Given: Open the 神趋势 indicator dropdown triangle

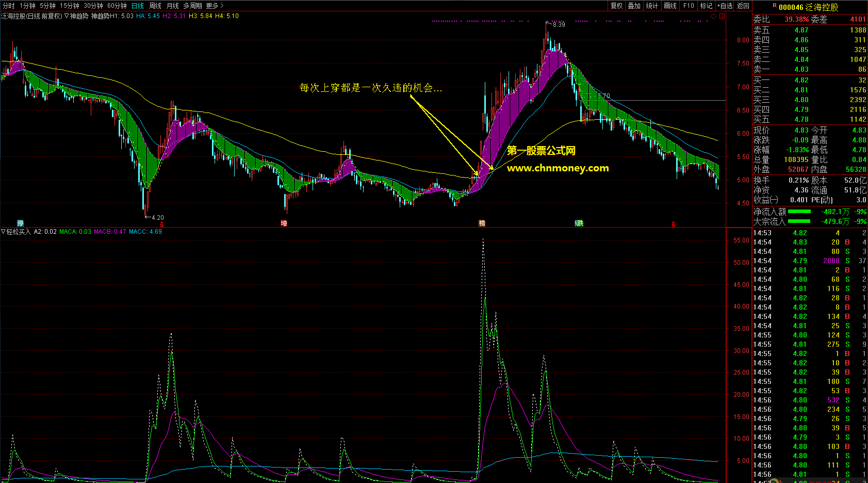Looking at the screenshot, I should point(67,16).
